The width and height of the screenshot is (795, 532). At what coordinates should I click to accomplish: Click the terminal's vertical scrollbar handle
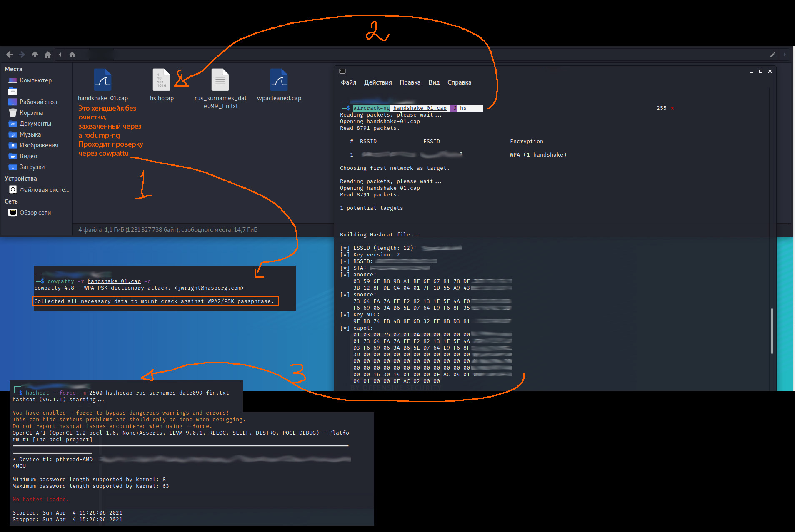[x=772, y=331]
